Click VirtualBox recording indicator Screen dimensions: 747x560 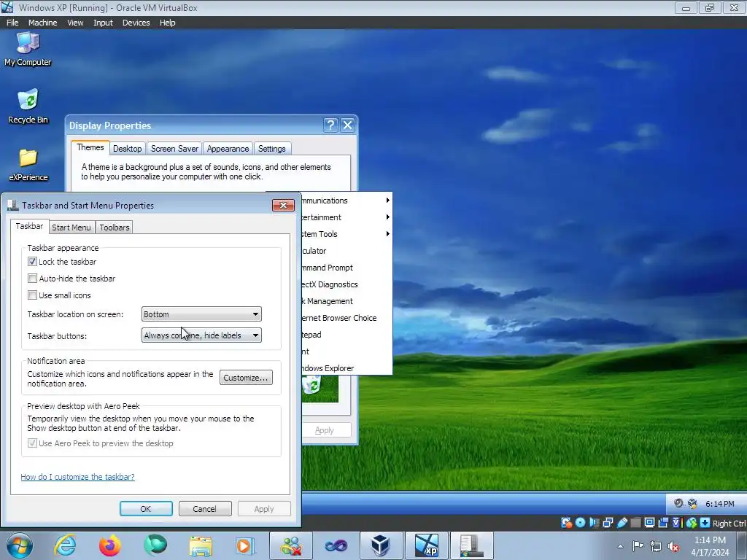[x=663, y=523]
